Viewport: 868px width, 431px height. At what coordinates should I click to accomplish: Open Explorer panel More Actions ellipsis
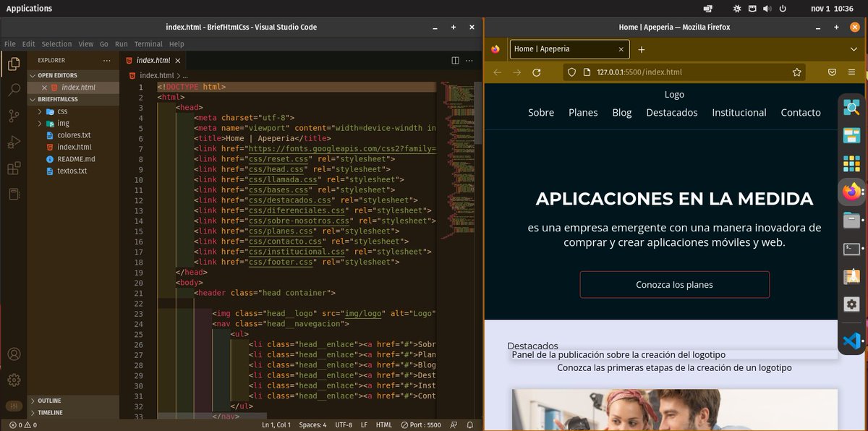click(x=107, y=61)
